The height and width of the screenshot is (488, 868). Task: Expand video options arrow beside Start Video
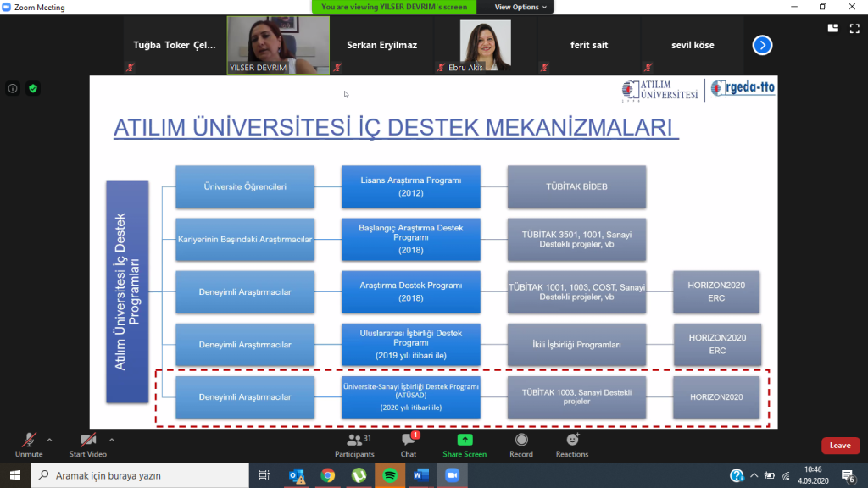click(112, 440)
